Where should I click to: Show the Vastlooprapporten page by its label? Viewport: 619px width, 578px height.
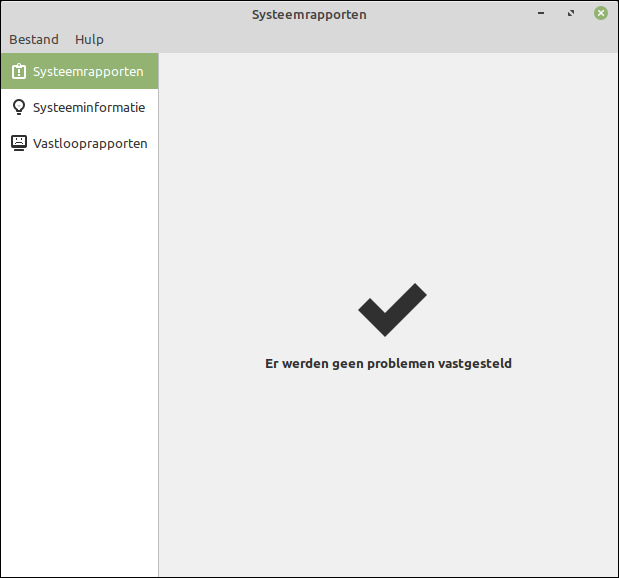(x=90, y=143)
